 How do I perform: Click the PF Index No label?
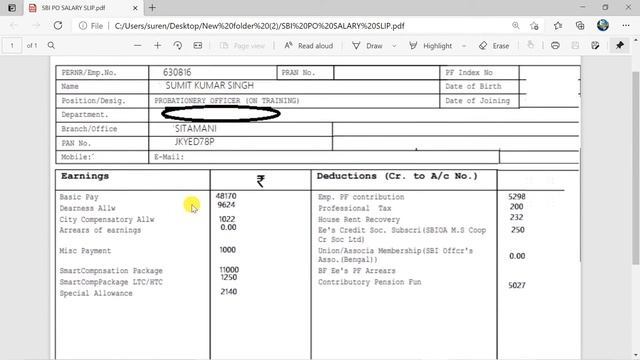469,72
